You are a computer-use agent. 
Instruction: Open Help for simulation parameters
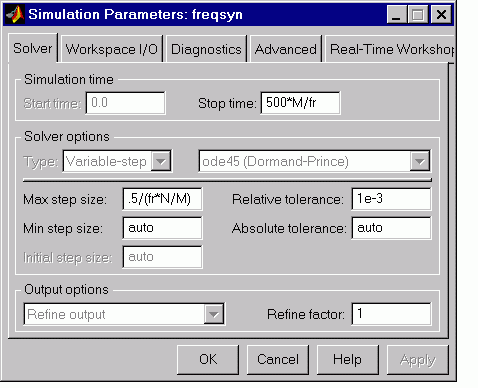coord(348,360)
